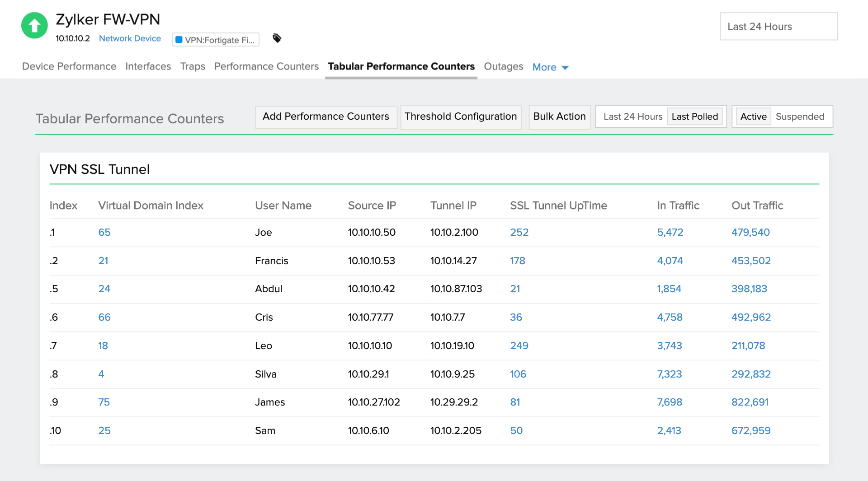This screenshot has height=481, width=868.
Task: Open the Network Device link
Action: 130,38
